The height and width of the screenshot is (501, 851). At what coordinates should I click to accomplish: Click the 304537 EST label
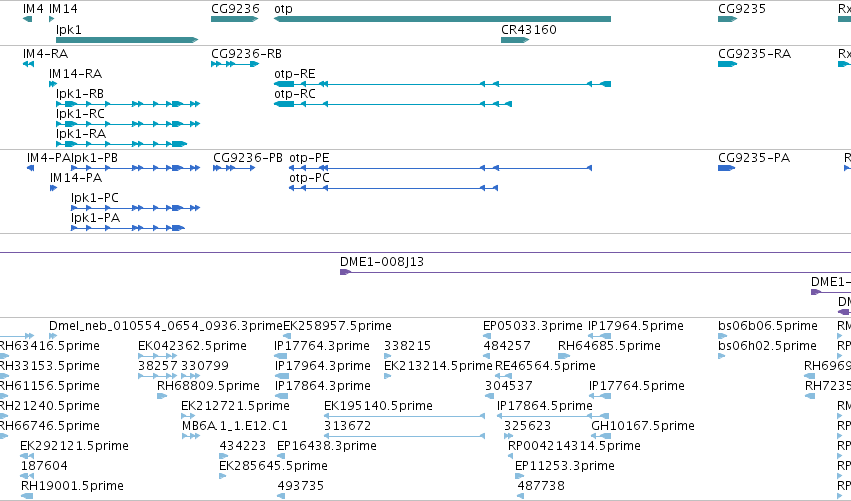[x=509, y=386]
